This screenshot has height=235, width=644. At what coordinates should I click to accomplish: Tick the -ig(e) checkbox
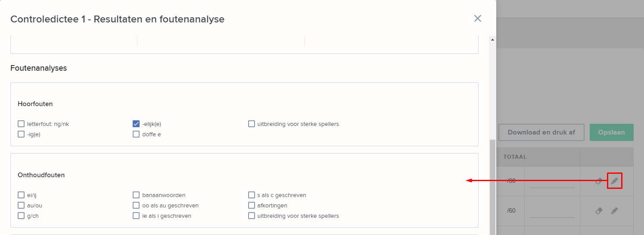pos(21,134)
